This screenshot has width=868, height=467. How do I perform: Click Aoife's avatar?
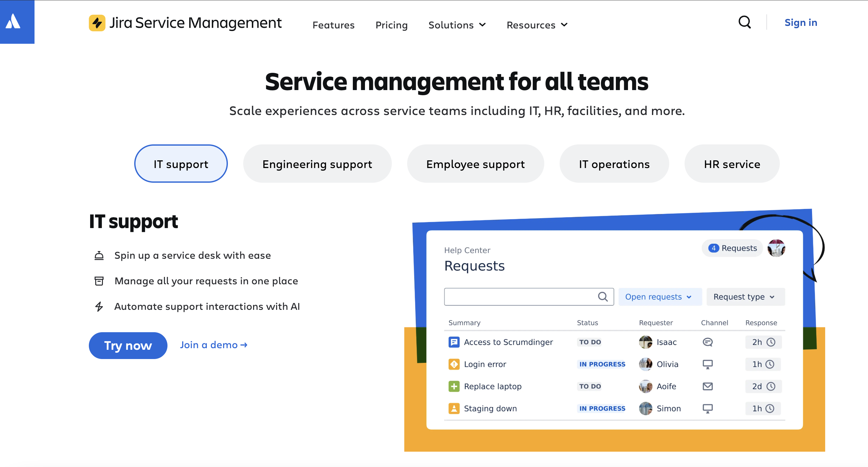point(646,387)
